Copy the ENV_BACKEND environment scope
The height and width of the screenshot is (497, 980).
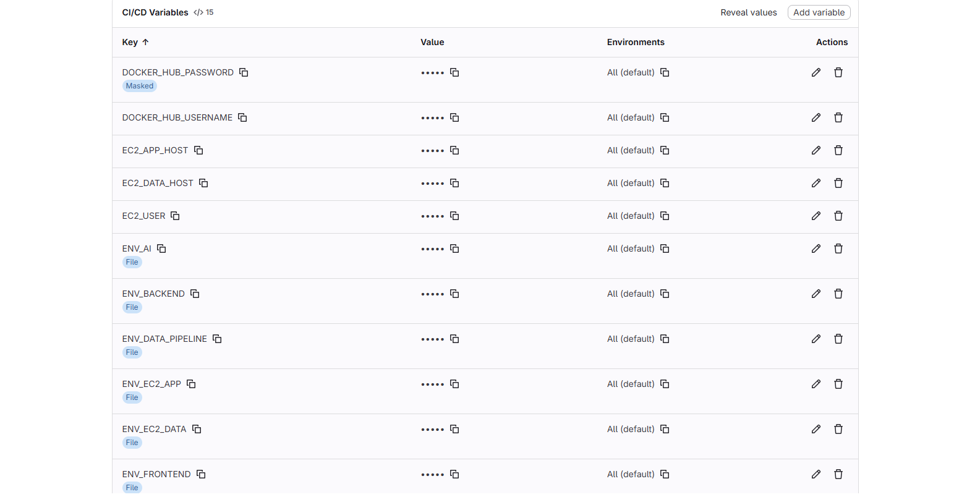(665, 294)
